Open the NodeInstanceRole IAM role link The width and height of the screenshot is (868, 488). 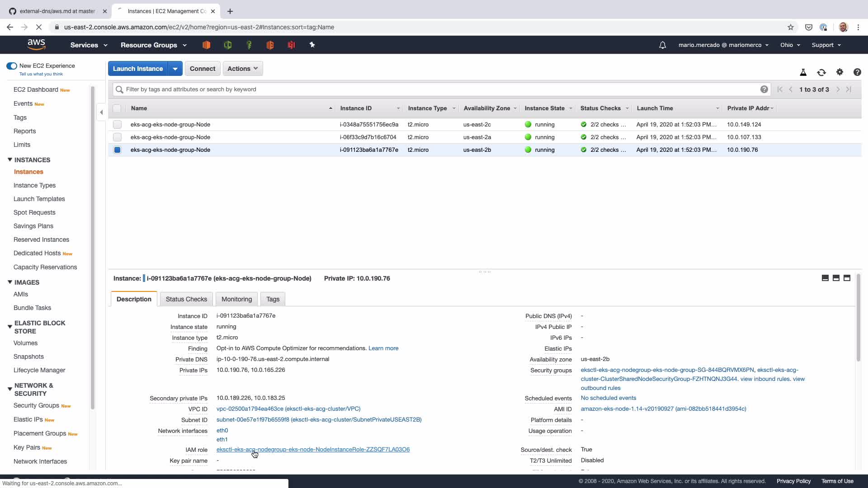pos(313,450)
